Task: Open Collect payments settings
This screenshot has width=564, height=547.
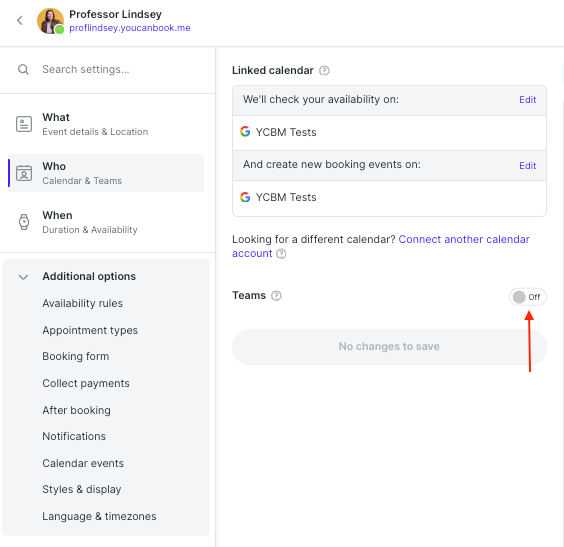Action: [86, 383]
